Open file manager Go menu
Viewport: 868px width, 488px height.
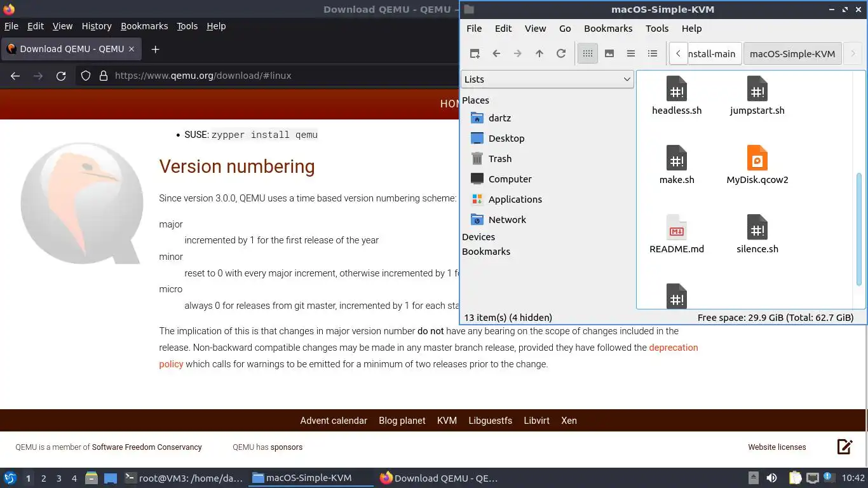[565, 29]
